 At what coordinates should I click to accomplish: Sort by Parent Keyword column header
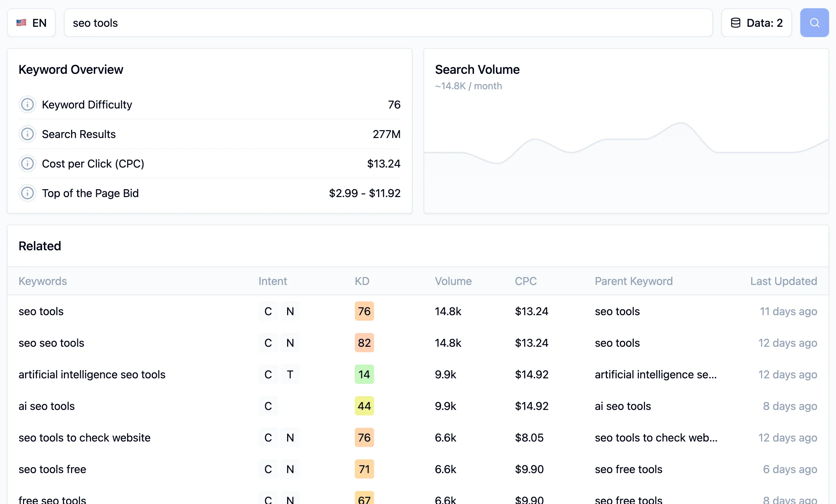pos(634,281)
